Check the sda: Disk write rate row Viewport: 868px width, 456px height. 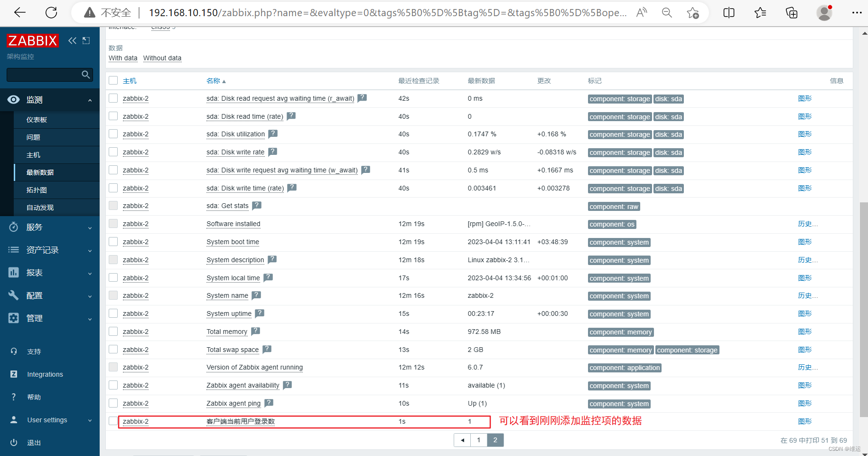[x=113, y=152]
